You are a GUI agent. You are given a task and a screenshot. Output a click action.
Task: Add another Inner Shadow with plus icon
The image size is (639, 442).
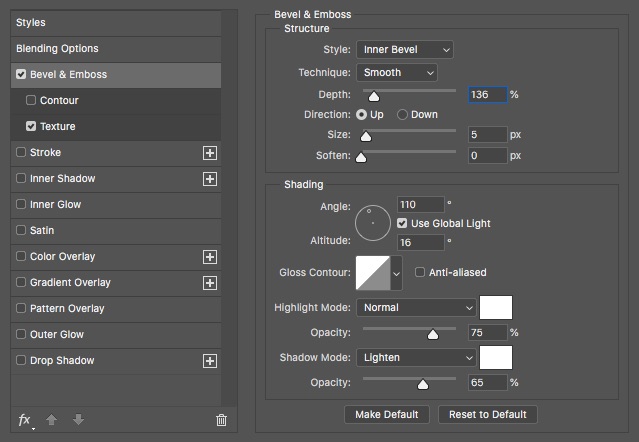(210, 179)
